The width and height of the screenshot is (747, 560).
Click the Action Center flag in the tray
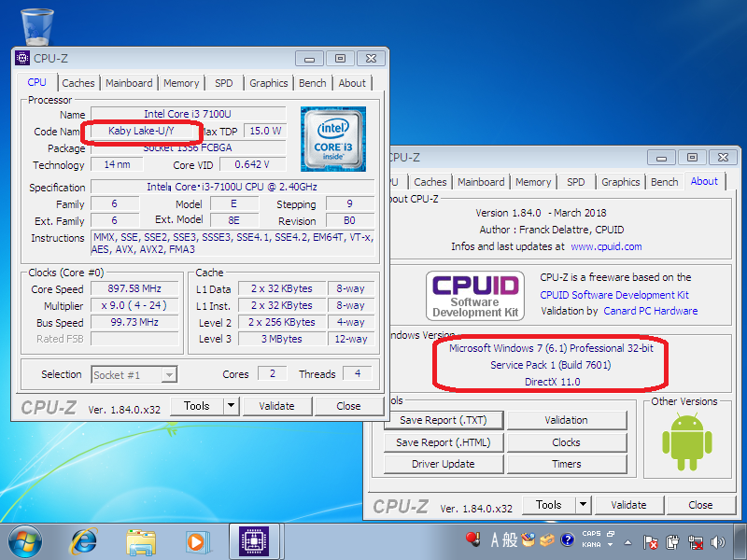[x=651, y=541]
